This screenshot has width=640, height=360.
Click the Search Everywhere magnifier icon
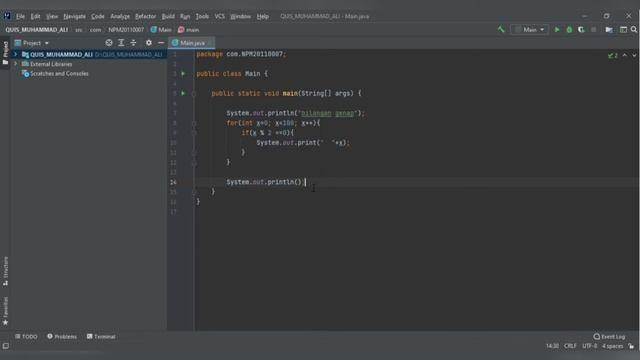(x=634, y=29)
